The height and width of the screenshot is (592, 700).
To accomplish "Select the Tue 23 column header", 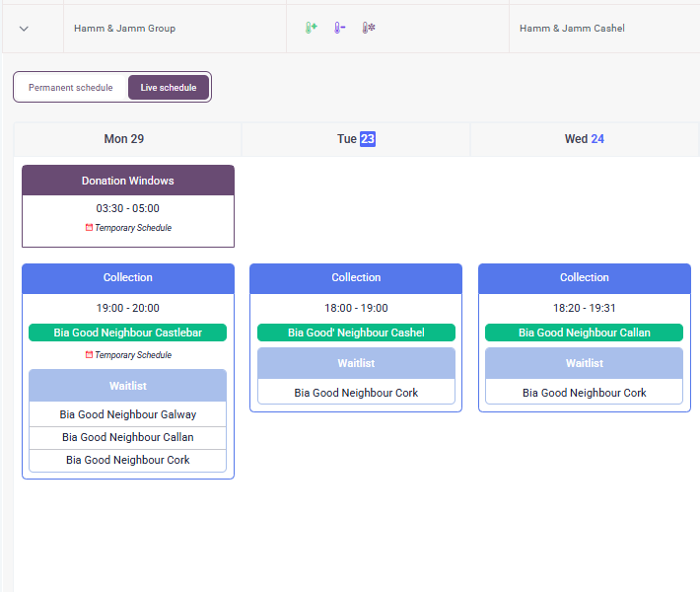I will [356, 139].
